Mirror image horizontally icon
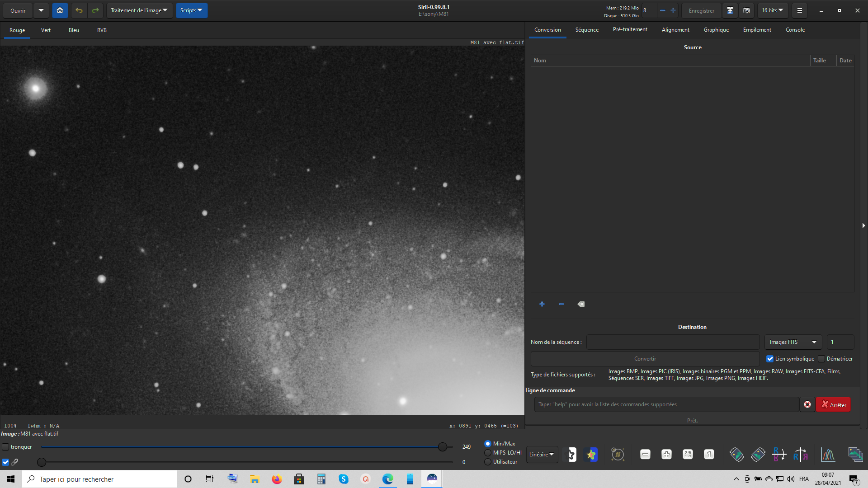Screen dimensions: 868x488 point(800,455)
